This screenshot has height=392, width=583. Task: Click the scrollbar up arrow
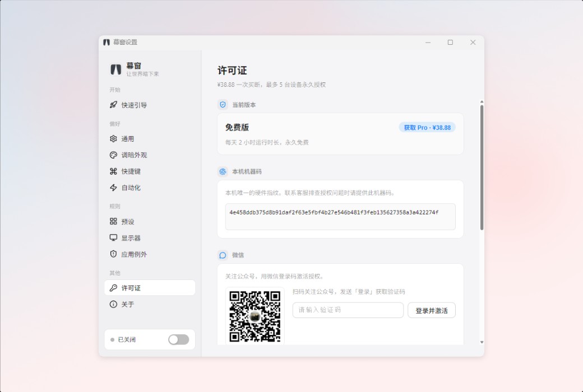(482, 101)
